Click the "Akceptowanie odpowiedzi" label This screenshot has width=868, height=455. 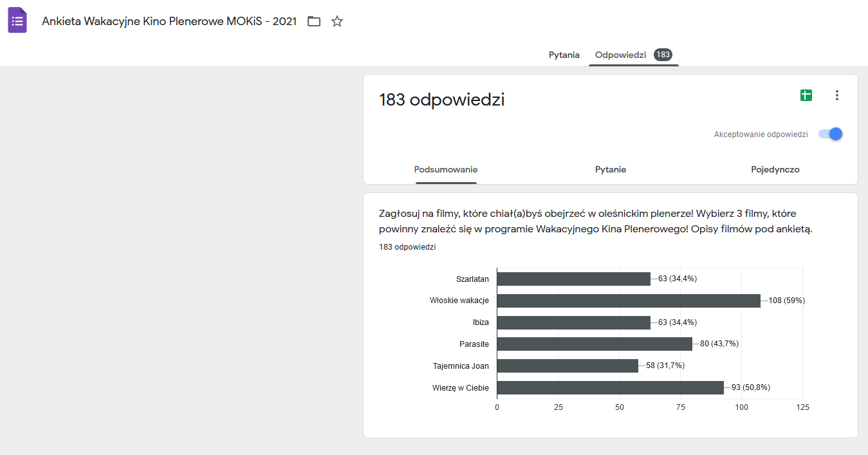point(761,135)
